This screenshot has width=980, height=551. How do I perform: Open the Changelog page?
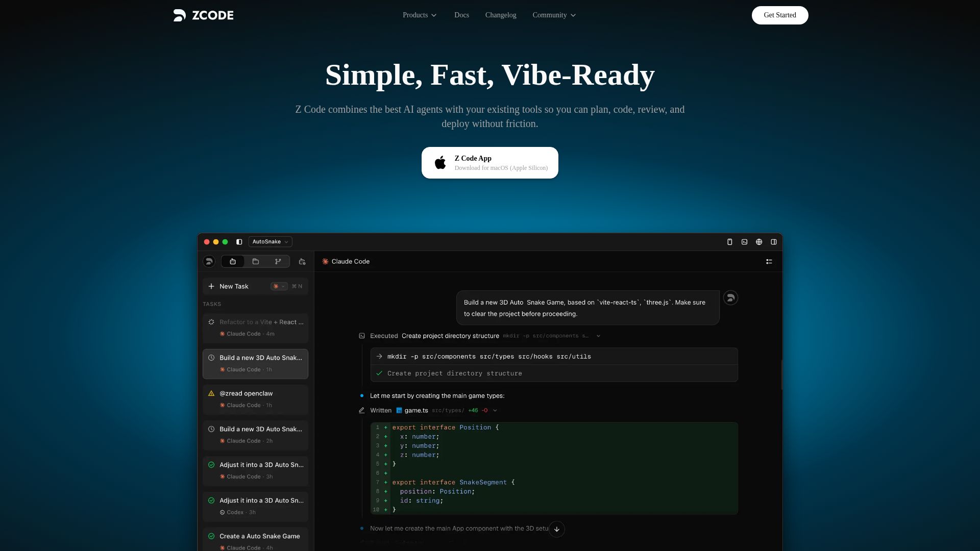[x=500, y=15]
